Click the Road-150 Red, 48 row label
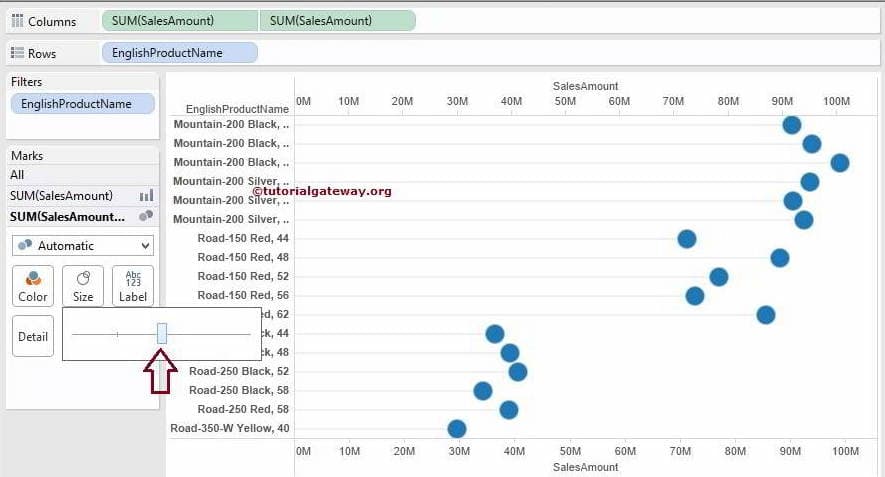The height and width of the screenshot is (477, 885). click(243, 257)
